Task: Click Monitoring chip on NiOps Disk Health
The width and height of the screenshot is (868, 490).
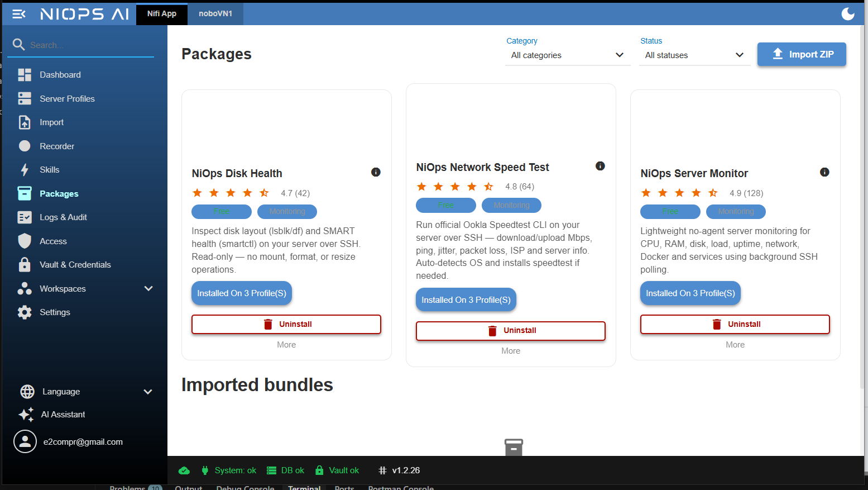Action: click(287, 212)
